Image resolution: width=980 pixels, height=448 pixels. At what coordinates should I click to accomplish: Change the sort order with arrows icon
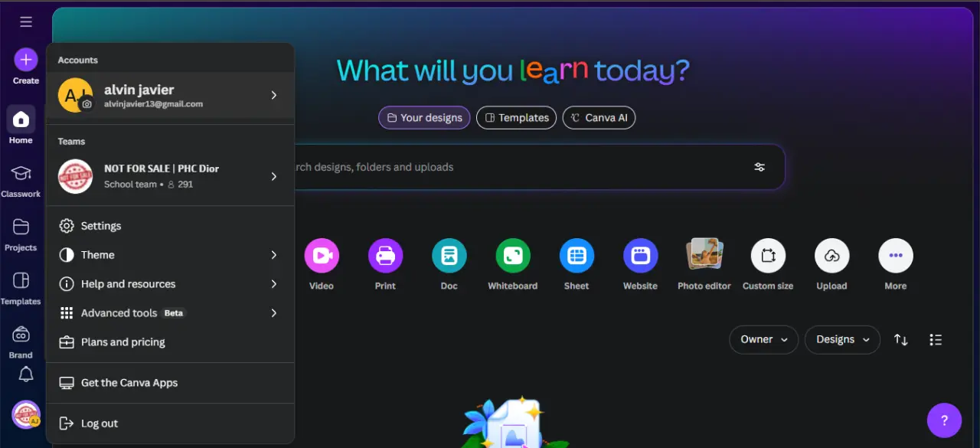click(901, 340)
